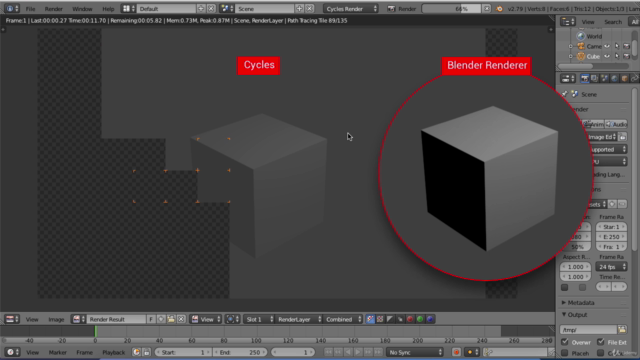This screenshot has height=360, width=640.
Task: Toggle color-only channel display
Action: pyautogui.click(x=380, y=319)
